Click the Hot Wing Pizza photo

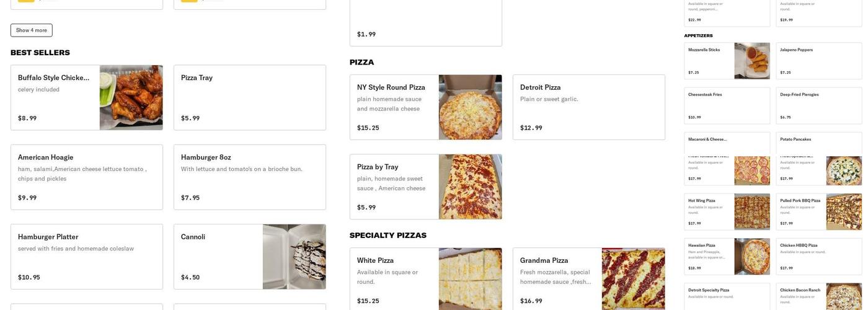[x=751, y=212]
